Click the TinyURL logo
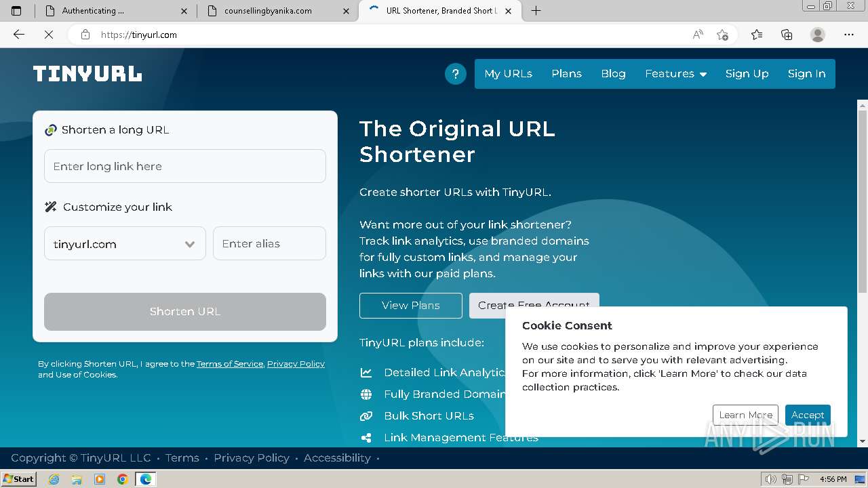 pyautogui.click(x=87, y=74)
